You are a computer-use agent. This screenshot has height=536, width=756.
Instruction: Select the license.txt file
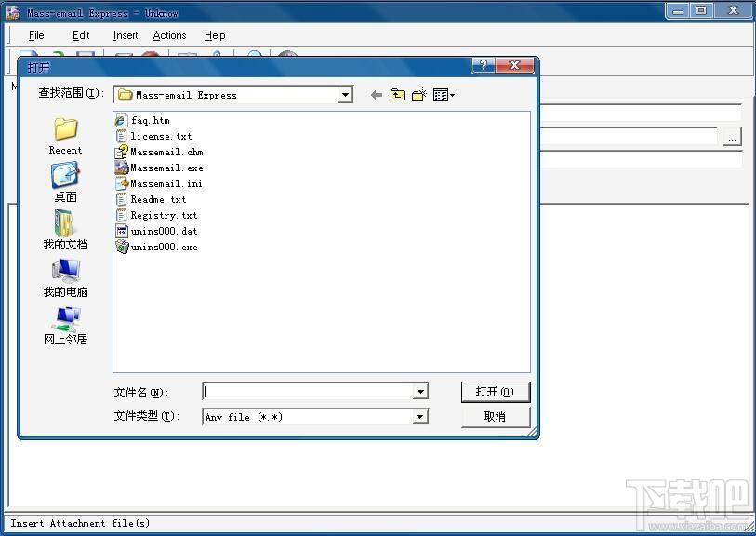click(x=153, y=136)
